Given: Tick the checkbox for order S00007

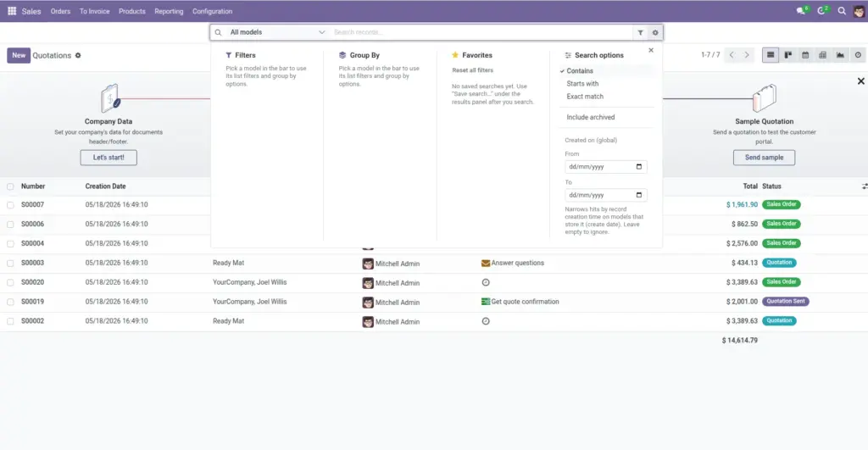Looking at the screenshot, I should (10, 205).
